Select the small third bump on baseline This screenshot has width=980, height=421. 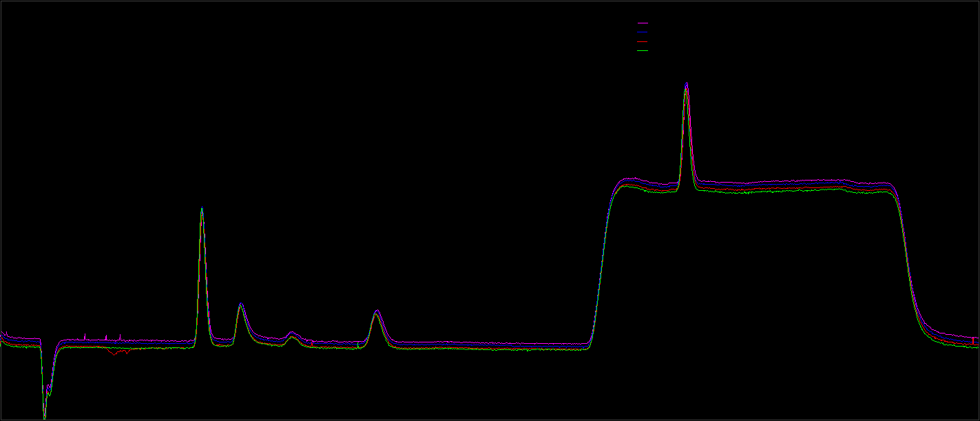(292, 334)
